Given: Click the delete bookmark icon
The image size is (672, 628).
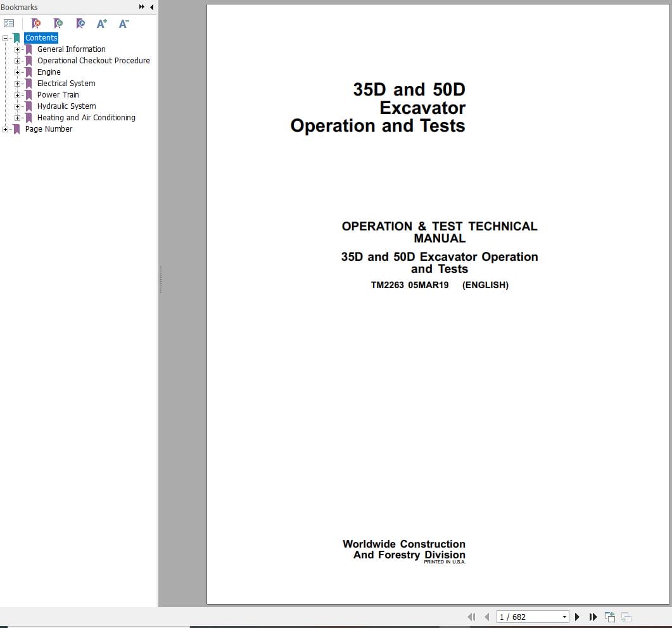Looking at the screenshot, I should pyautogui.click(x=36, y=23).
